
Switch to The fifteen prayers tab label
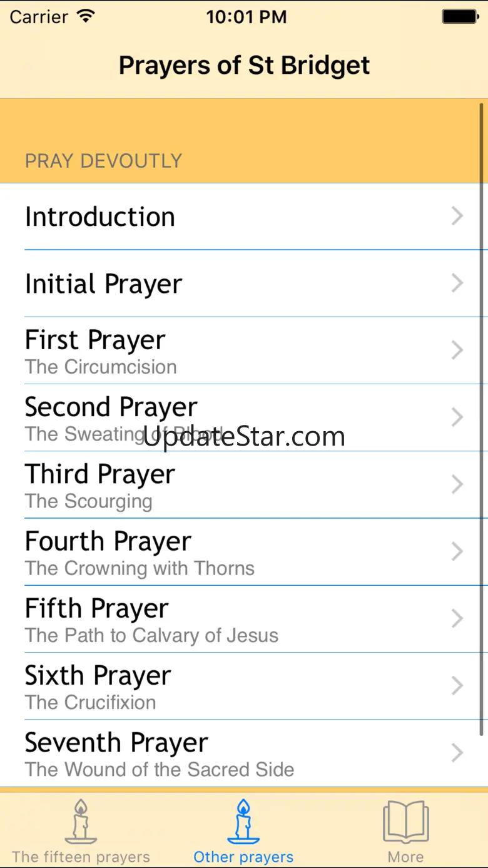tap(81, 857)
